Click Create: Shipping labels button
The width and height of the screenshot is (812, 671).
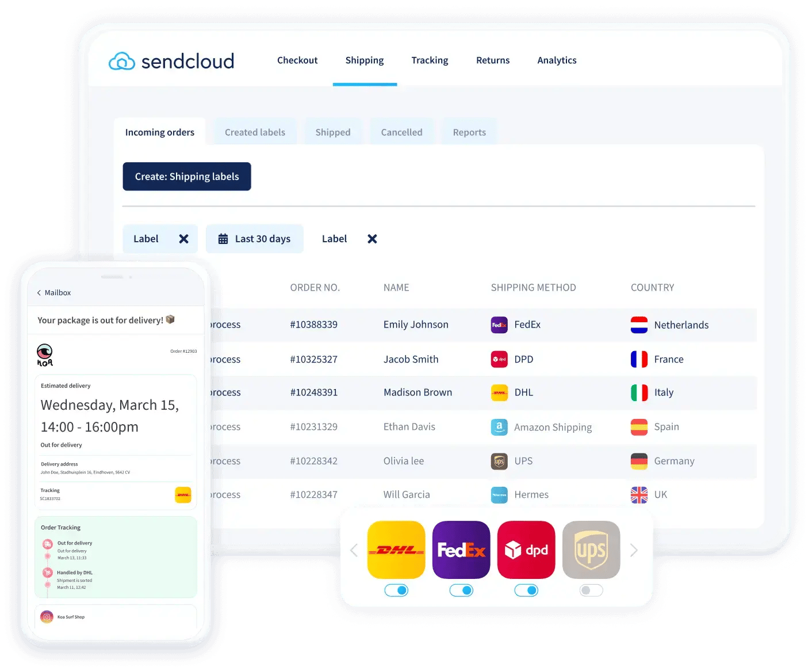click(187, 177)
